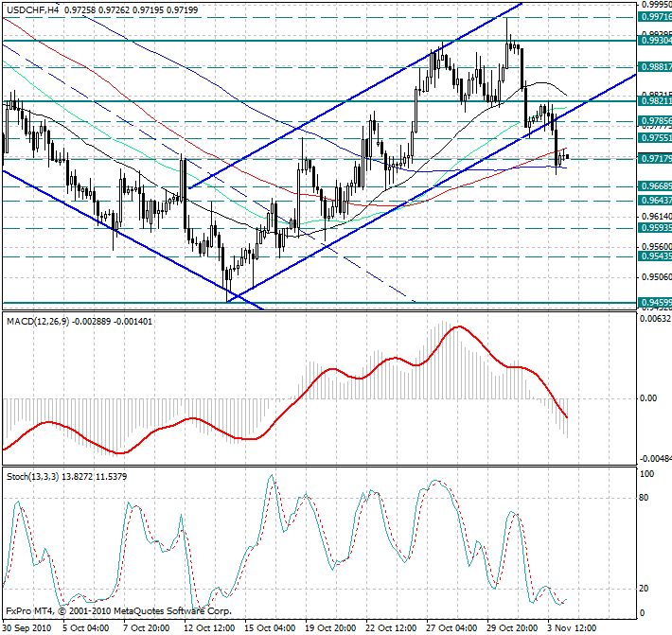Image resolution: width=672 pixels, height=635 pixels.
Task: Click the 0.9506 price axis value
Action: point(657,277)
